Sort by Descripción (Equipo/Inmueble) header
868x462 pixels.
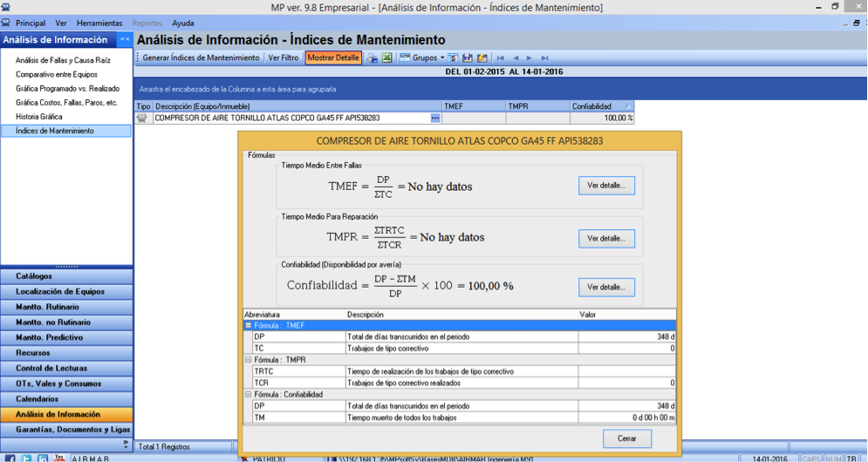coord(297,106)
